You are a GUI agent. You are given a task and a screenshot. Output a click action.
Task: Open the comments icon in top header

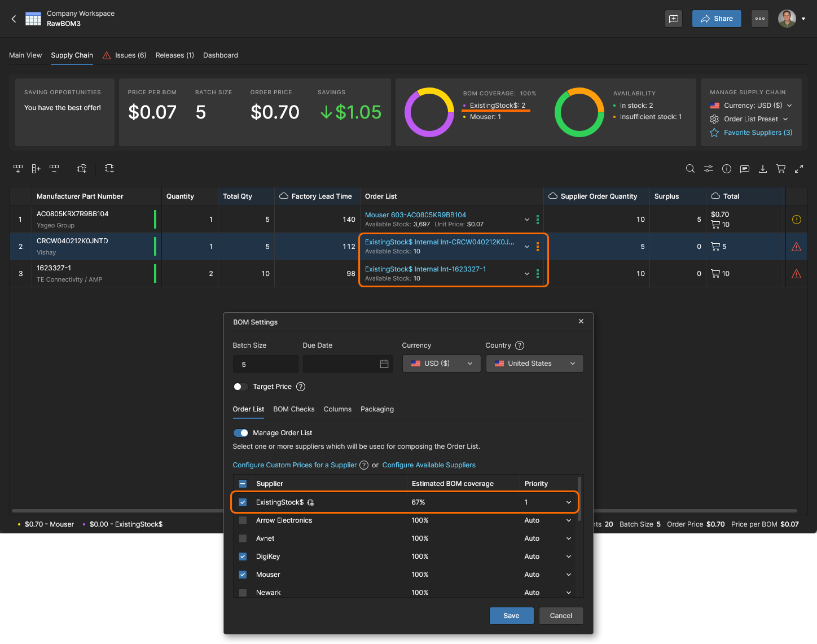(674, 19)
